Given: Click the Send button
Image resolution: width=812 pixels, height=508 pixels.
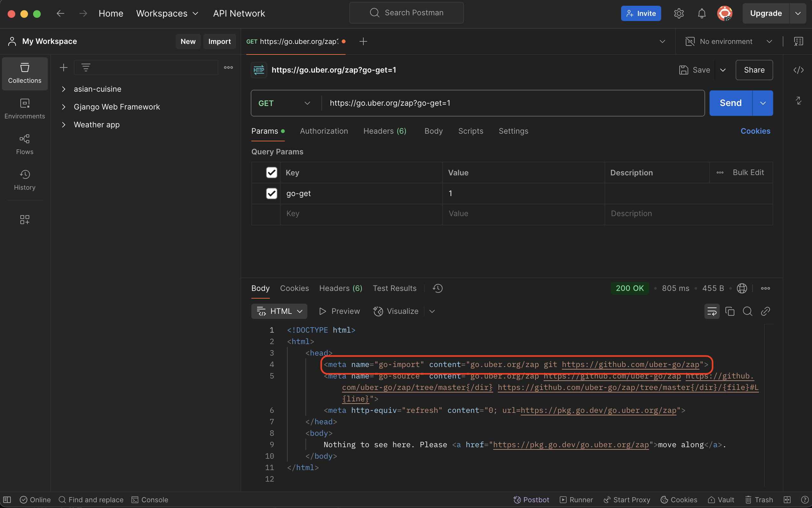Looking at the screenshot, I should (x=731, y=103).
